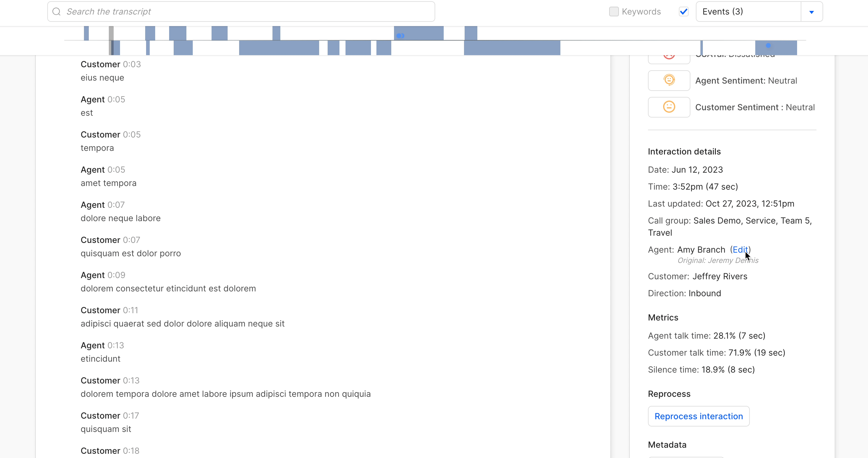
Task: Select the Agent 0:07 transcript timestamp
Action: click(116, 205)
